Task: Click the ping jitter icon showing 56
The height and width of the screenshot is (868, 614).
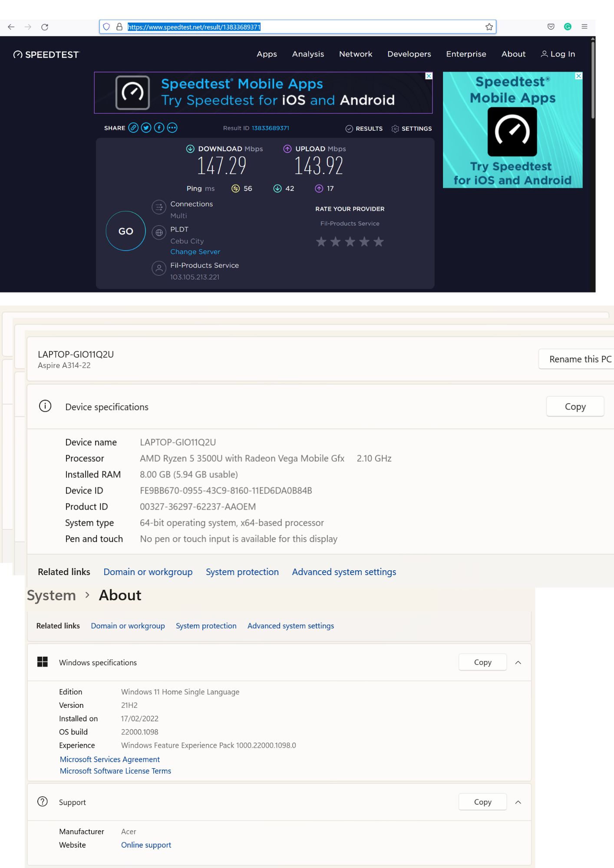Action: pos(235,188)
